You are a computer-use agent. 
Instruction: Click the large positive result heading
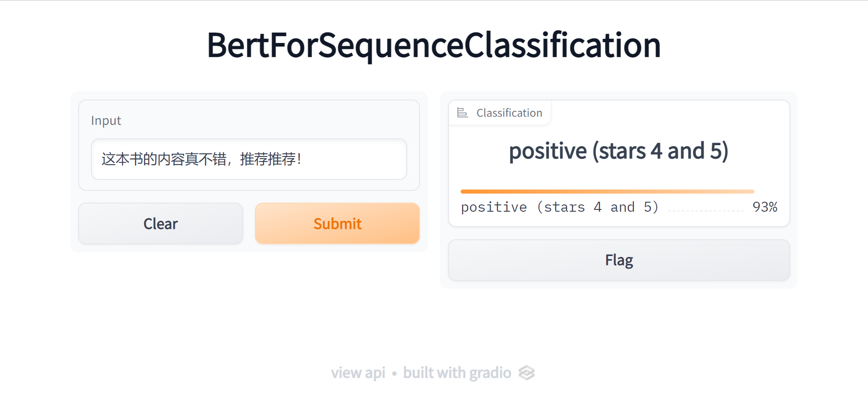(x=618, y=151)
